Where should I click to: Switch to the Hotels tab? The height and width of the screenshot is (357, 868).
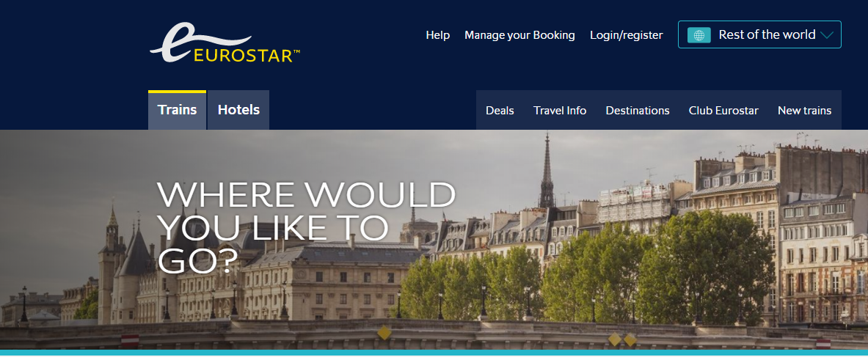pos(238,109)
